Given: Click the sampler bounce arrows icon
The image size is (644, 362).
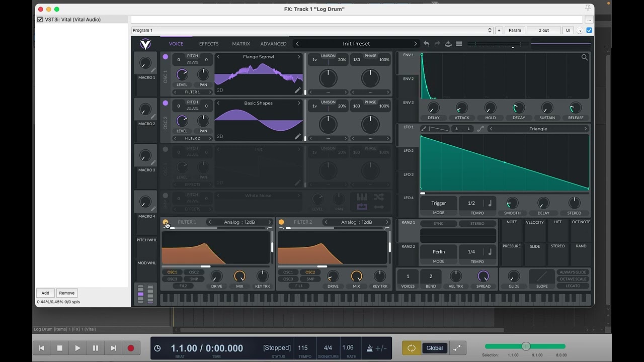Looking at the screenshot, I should point(379,207).
